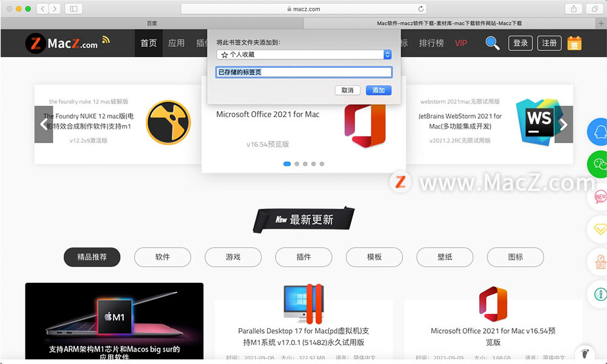Open the 应用 nav item

tap(177, 43)
